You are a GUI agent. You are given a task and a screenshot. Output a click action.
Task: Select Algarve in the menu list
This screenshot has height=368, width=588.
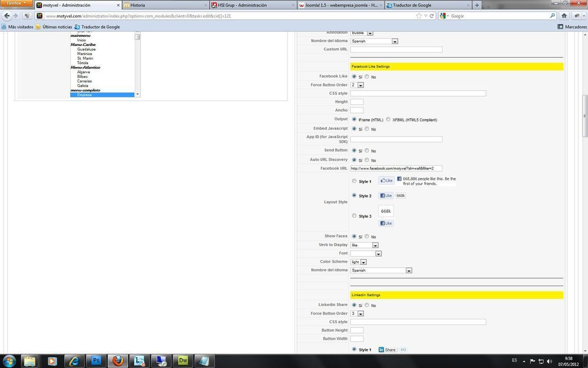click(83, 72)
